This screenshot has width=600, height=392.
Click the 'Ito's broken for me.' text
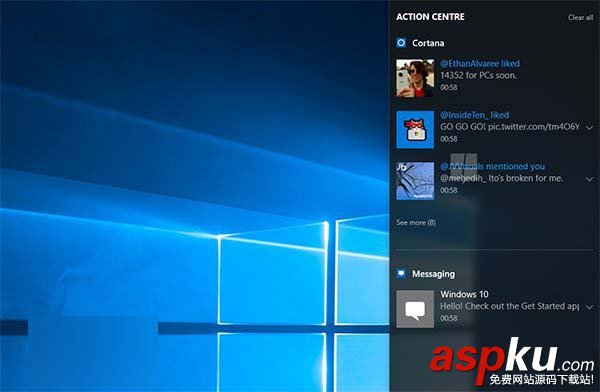526,178
